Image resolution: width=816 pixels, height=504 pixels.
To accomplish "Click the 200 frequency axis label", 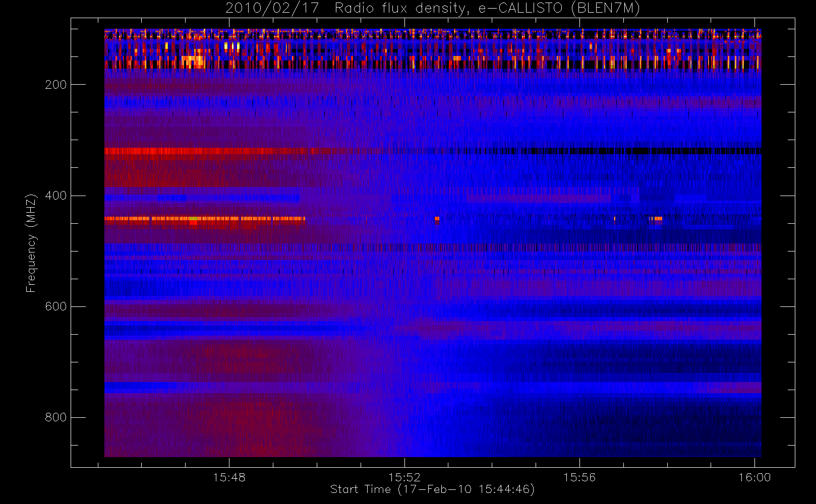I will (x=56, y=85).
